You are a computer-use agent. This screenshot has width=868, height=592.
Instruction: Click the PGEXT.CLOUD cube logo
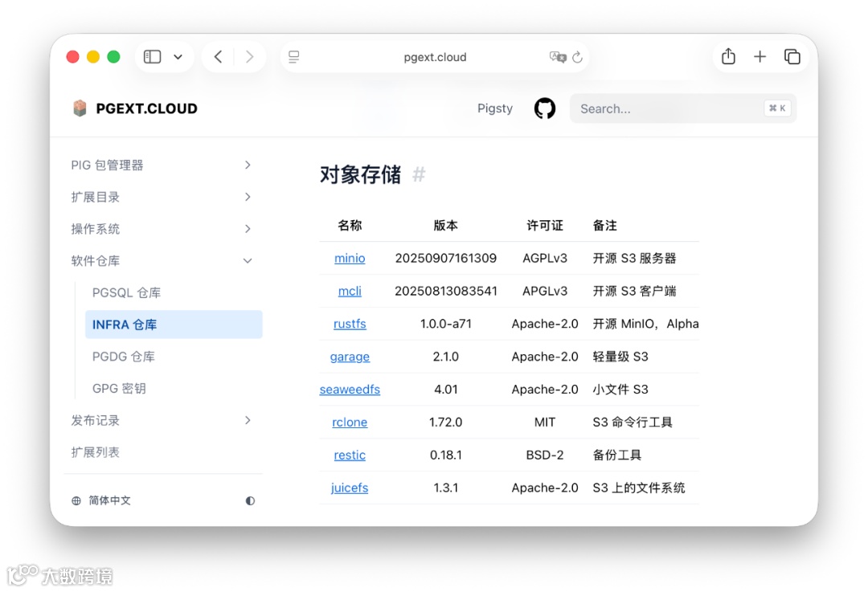[80, 108]
